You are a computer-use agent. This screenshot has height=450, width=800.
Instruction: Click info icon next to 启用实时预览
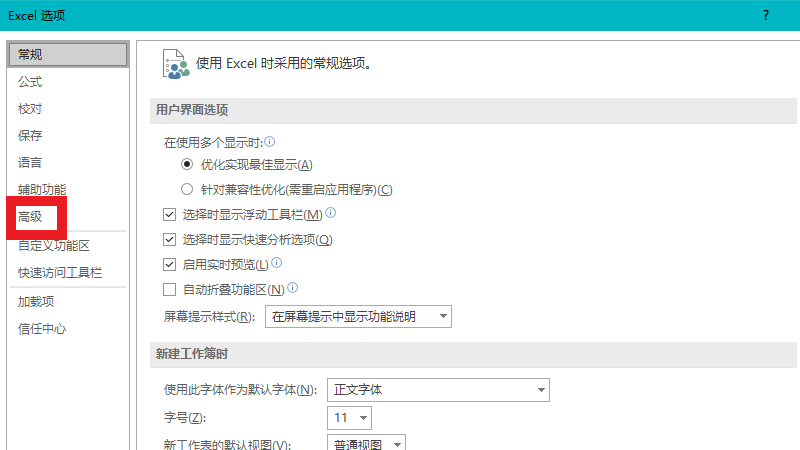pos(277,264)
